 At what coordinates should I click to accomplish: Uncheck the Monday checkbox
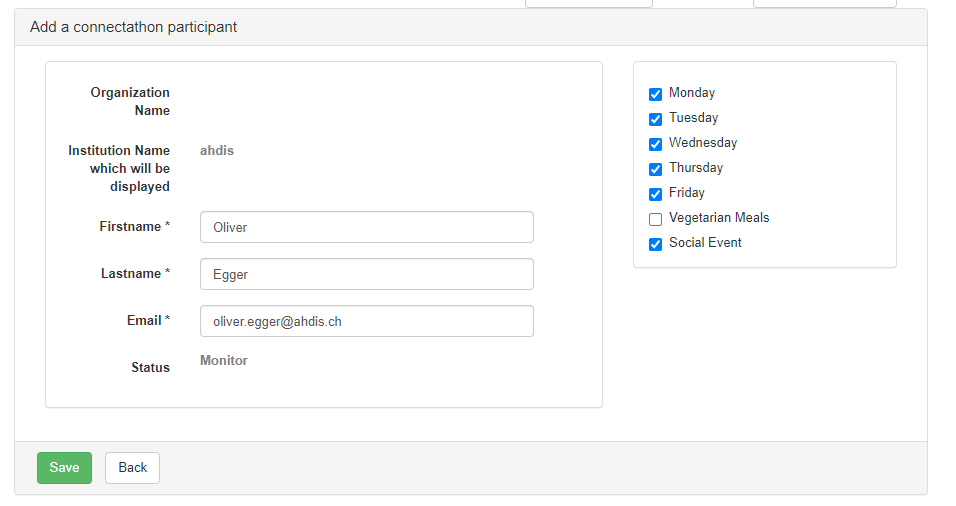pyautogui.click(x=655, y=94)
